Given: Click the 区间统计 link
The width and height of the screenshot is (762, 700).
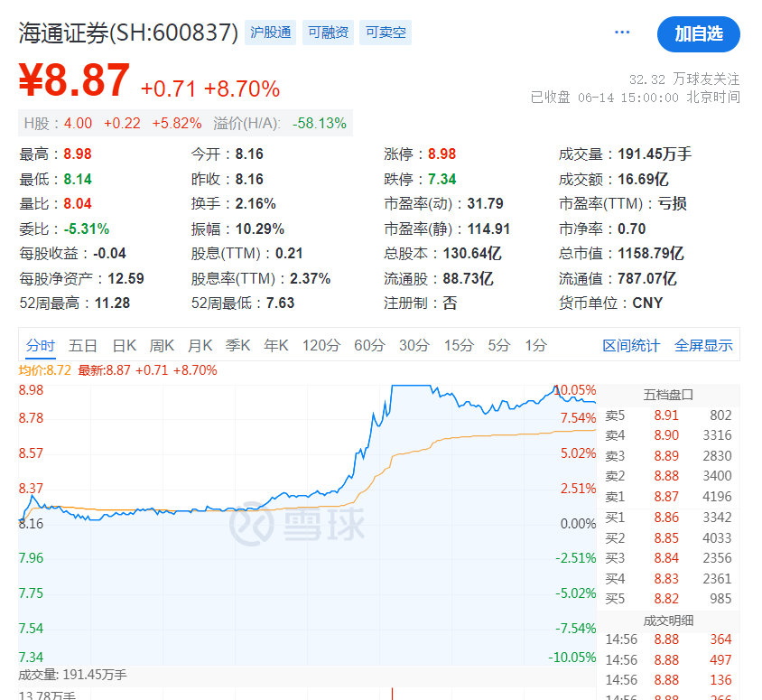Looking at the screenshot, I should point(631,346).
